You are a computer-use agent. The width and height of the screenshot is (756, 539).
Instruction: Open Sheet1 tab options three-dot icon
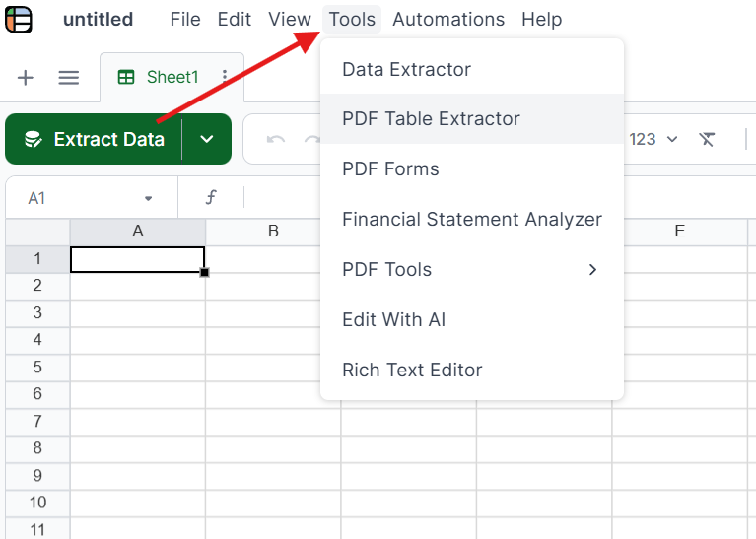225,75
